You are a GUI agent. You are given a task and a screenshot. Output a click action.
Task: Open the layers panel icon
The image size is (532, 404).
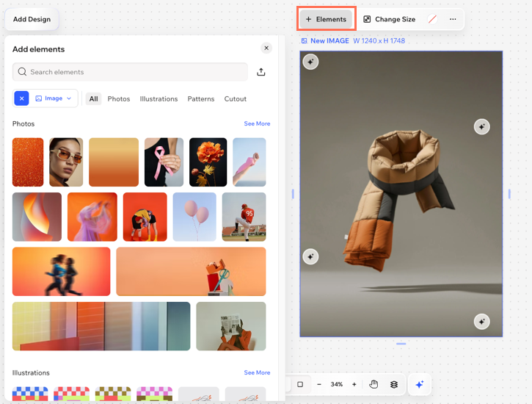point(394,384)
